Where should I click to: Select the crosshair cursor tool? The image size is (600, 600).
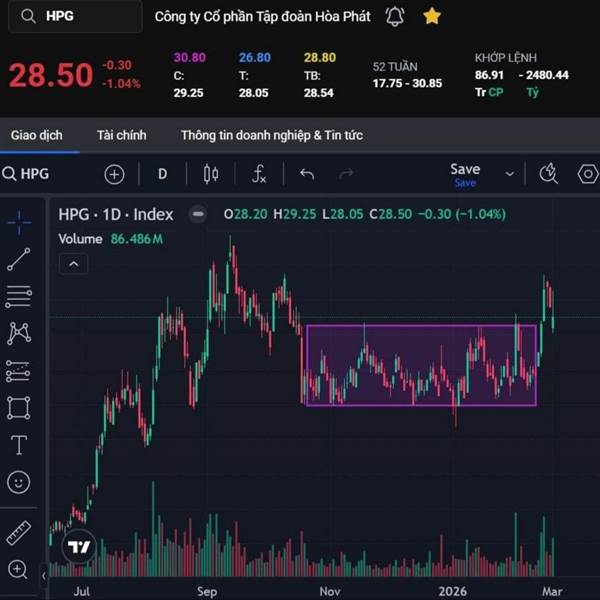pos(18,222)
